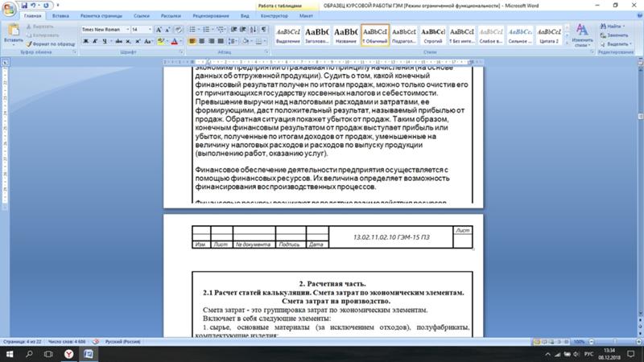644x362 pixels.
Task: Open the multilevel list dropdown
Action: tap(225, 30)
